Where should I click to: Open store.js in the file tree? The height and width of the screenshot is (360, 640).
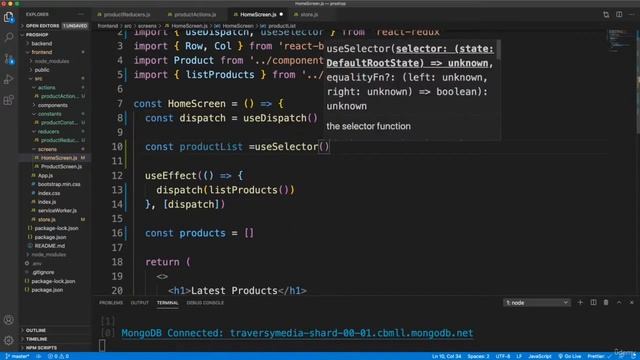click(x=47, y=220)
